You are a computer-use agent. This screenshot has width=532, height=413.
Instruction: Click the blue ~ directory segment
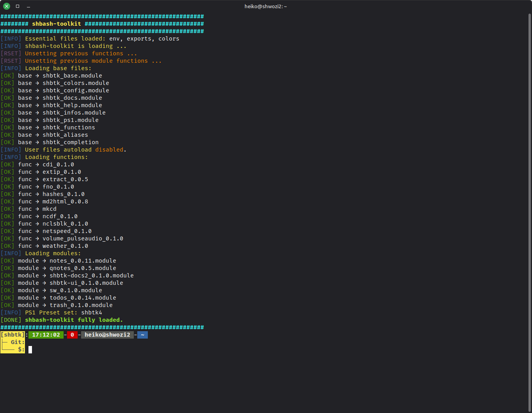[142, 335]
